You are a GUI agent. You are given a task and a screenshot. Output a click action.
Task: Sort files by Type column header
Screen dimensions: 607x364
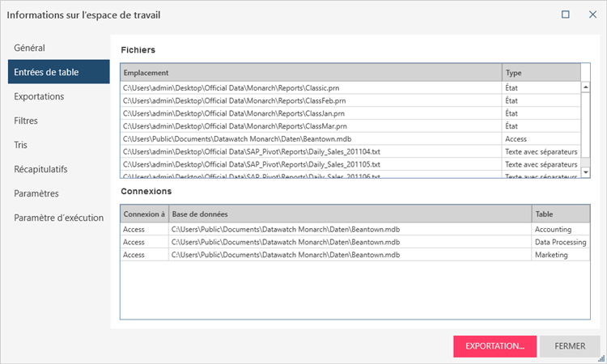coord(541,72)
